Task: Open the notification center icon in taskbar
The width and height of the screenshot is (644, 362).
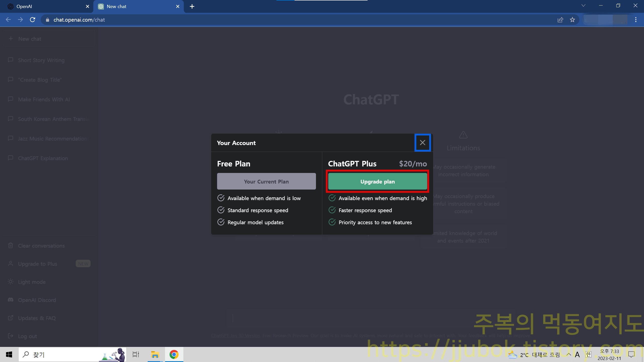Action: (631, 354)
